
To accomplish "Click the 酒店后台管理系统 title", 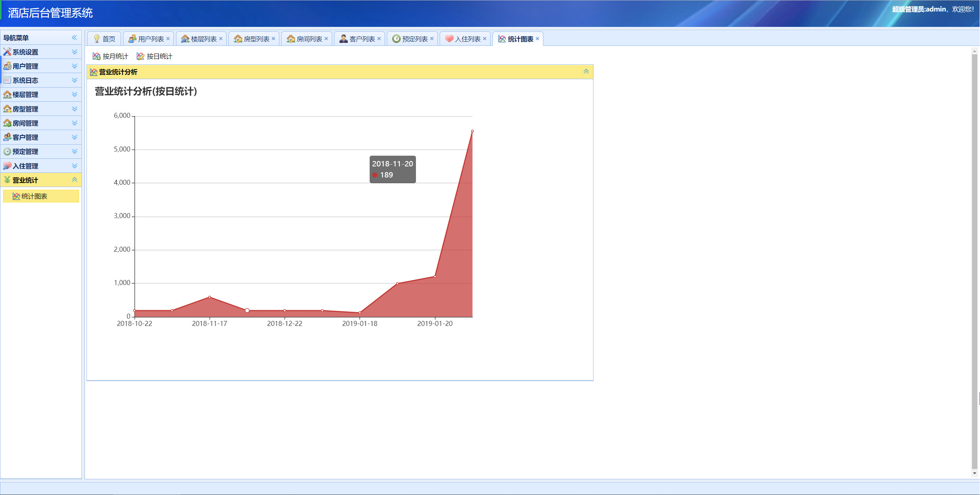I will click(50, 13).
